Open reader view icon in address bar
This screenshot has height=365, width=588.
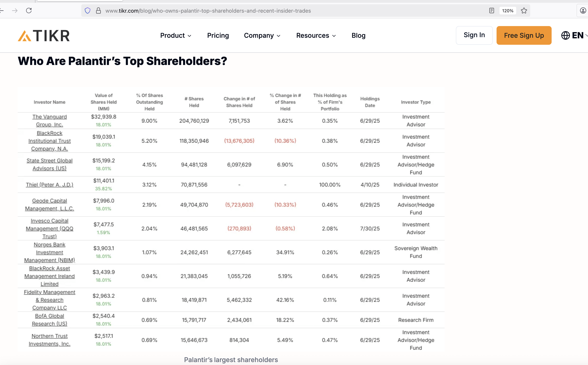[492, 11]
